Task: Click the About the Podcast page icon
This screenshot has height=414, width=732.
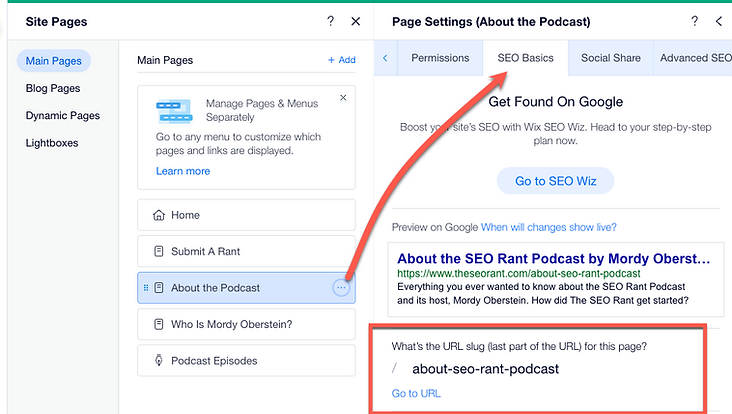Action: 159,288
